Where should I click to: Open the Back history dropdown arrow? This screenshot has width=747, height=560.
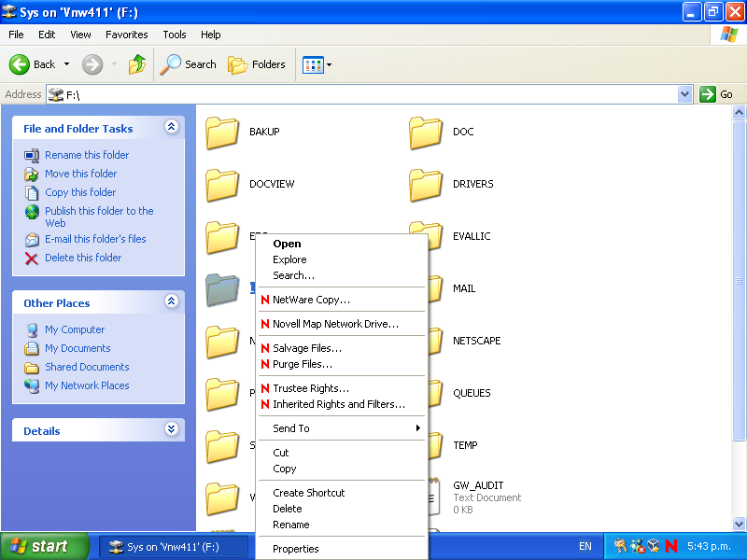point(66,63)
